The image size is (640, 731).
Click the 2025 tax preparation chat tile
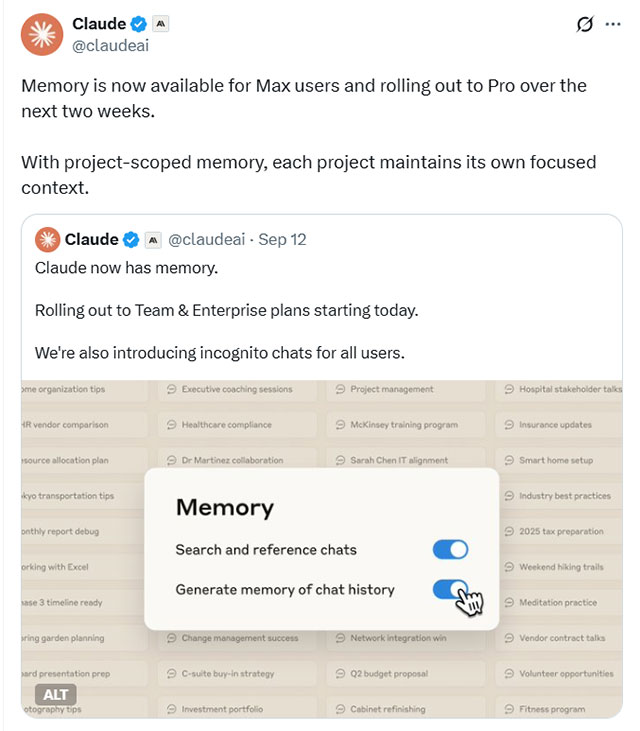[x=561, y=531]
